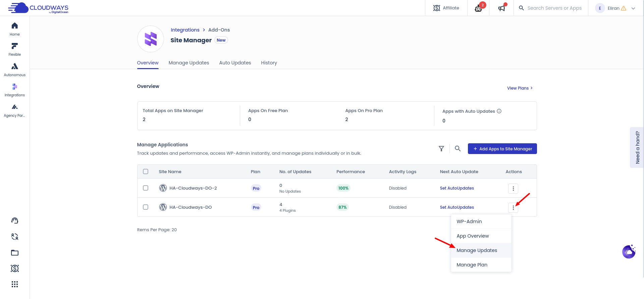Open the Need a hand? side tab
Image resolution: width=644 pixels, height=299 pixels.
637,147
